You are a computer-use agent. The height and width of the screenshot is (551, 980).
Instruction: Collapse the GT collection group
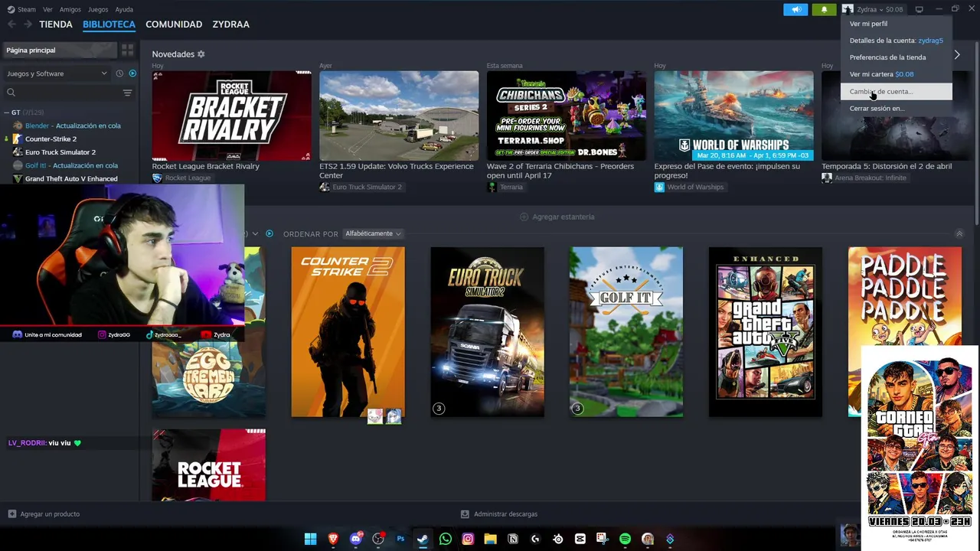click(x=6, y=112)
